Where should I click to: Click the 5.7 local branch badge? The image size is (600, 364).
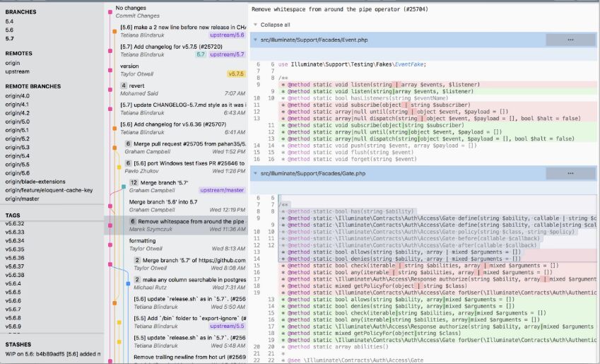201,54
